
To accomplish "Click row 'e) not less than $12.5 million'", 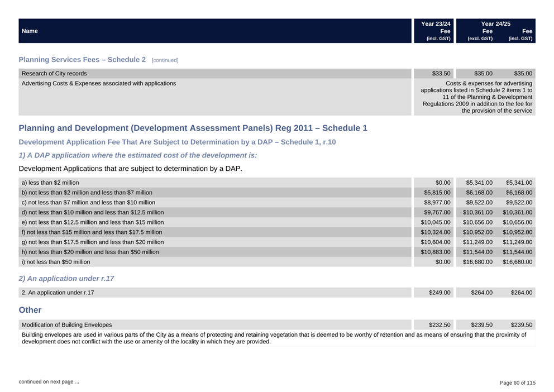I will coord(93,222).
